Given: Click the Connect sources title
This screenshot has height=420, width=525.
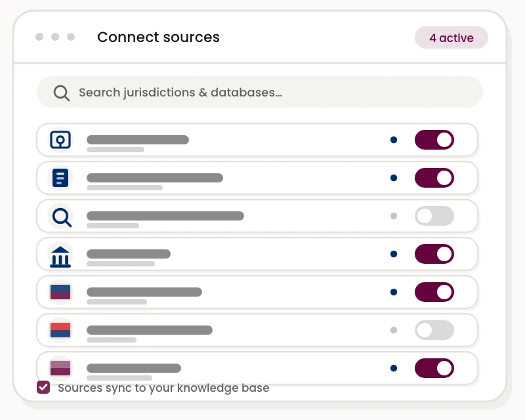Looking at the screenshot, I should coord(158,37).
